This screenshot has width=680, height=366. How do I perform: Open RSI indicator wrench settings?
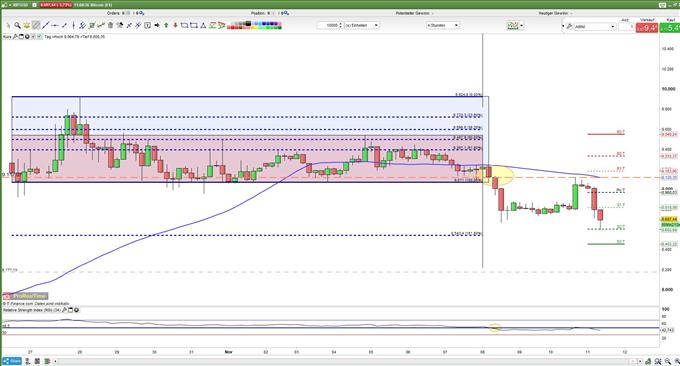[65, 310]
